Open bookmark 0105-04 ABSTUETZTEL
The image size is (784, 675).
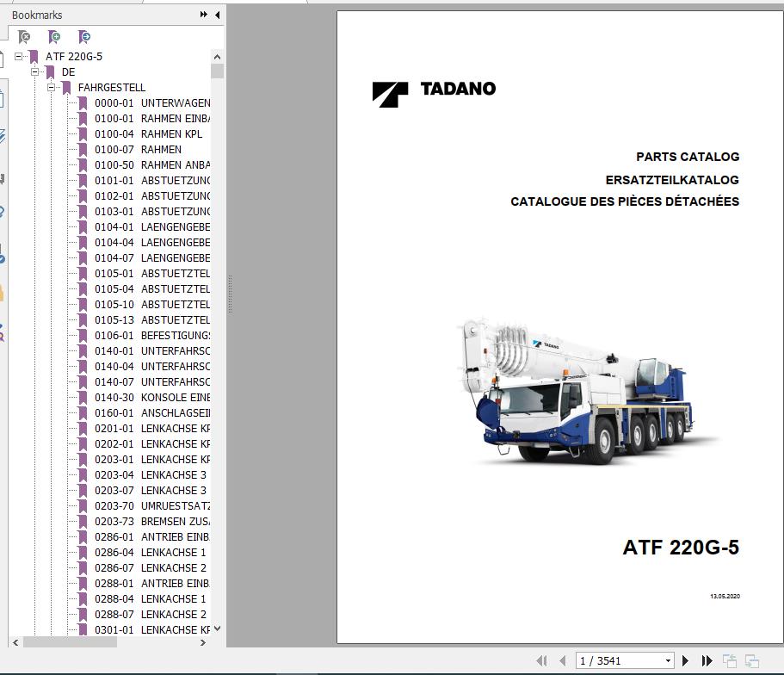coord(152,289)
